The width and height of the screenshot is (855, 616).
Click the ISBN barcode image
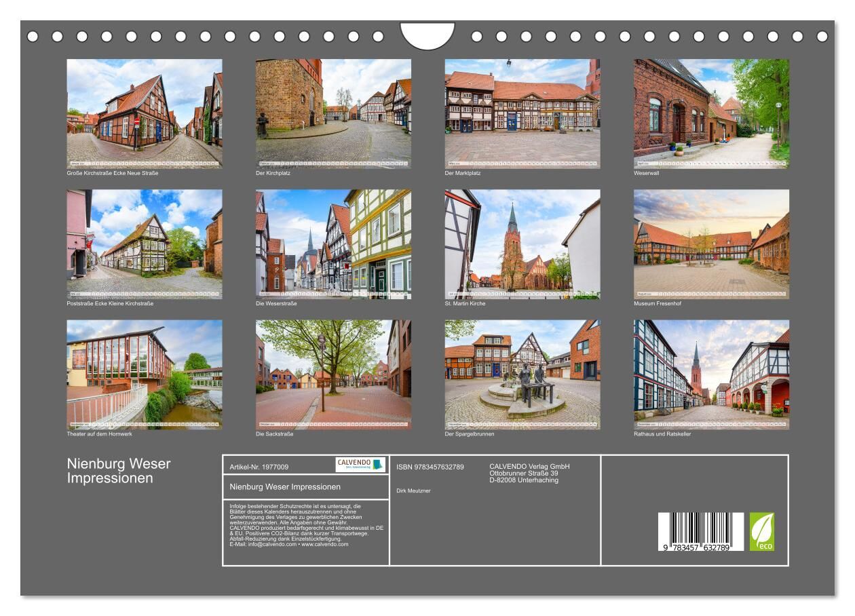tap(700, 532)
